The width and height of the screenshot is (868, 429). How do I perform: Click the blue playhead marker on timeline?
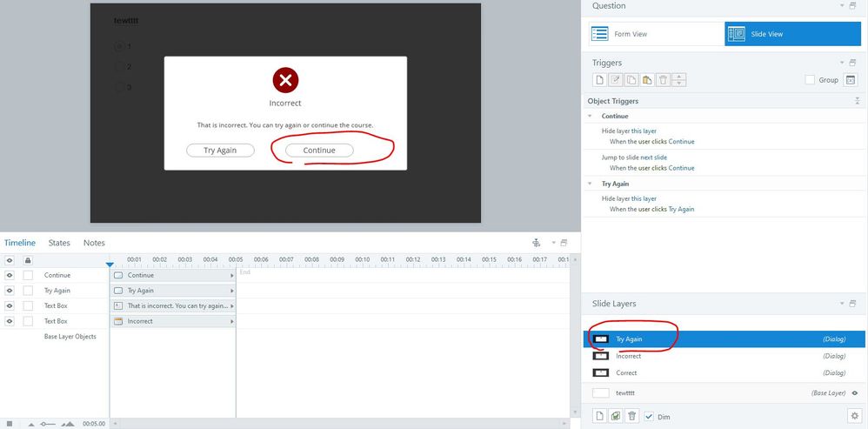(x=110, y=265)
